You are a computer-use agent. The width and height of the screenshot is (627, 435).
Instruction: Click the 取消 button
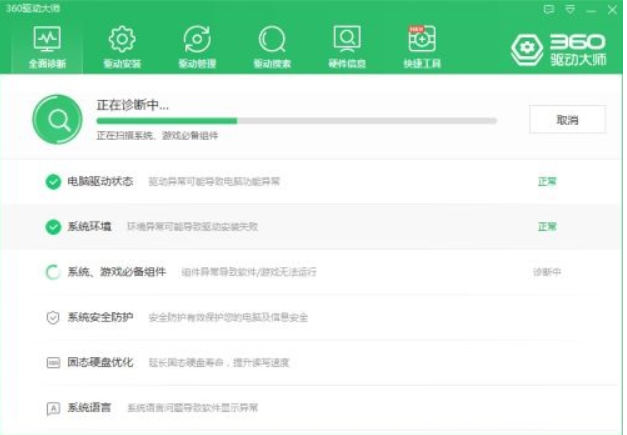(567, 119)
